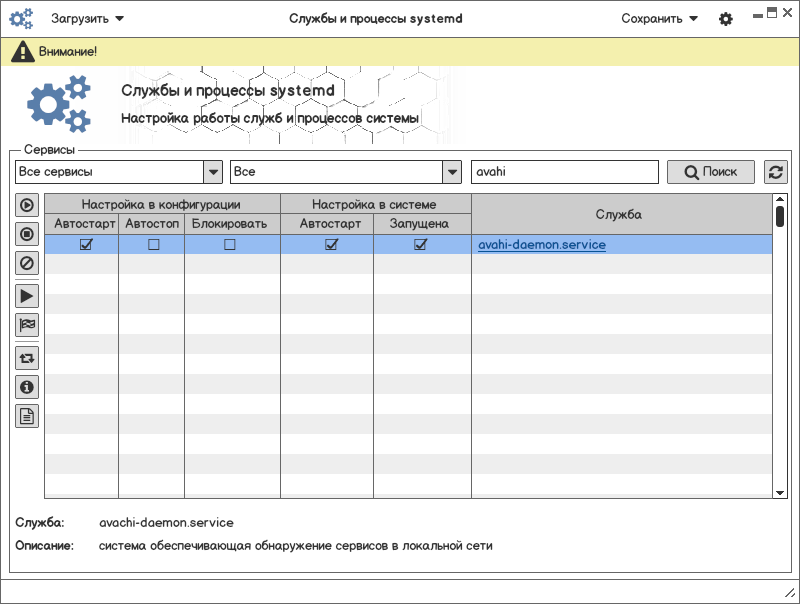The width and height of the screenshot is (800, 604).
Task: Click into the avahi search field
Action: pos(564,172)
